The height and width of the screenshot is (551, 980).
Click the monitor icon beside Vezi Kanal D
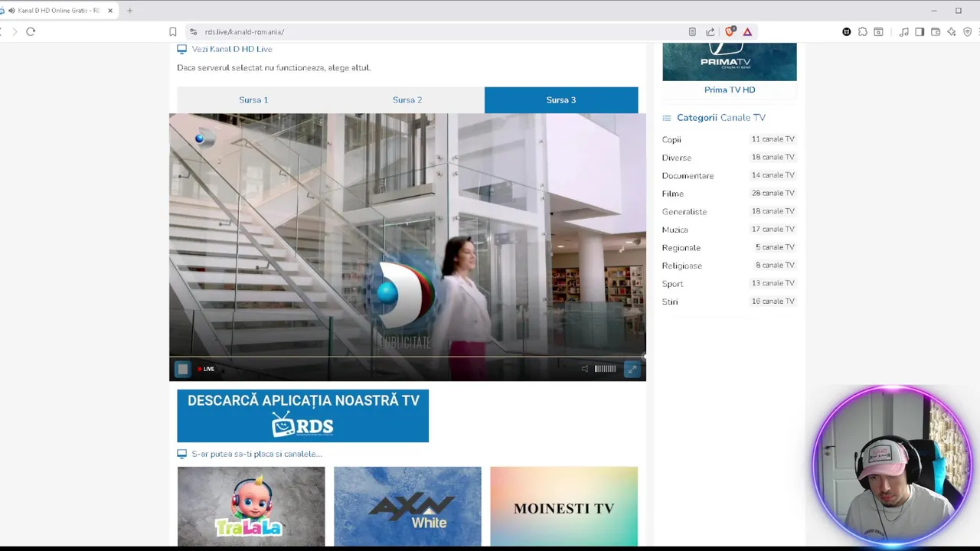point(181,49)
